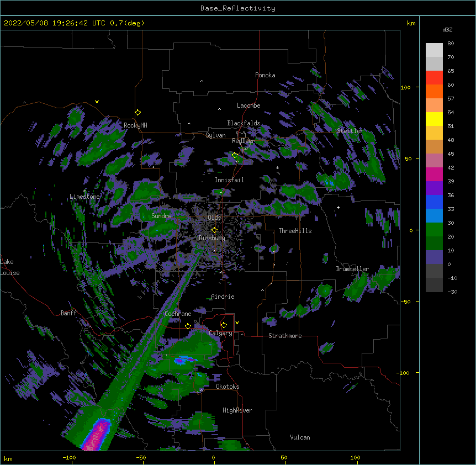Click the Banff town label
This screenshot has height=465, width=476.
[x=68, y=313]
